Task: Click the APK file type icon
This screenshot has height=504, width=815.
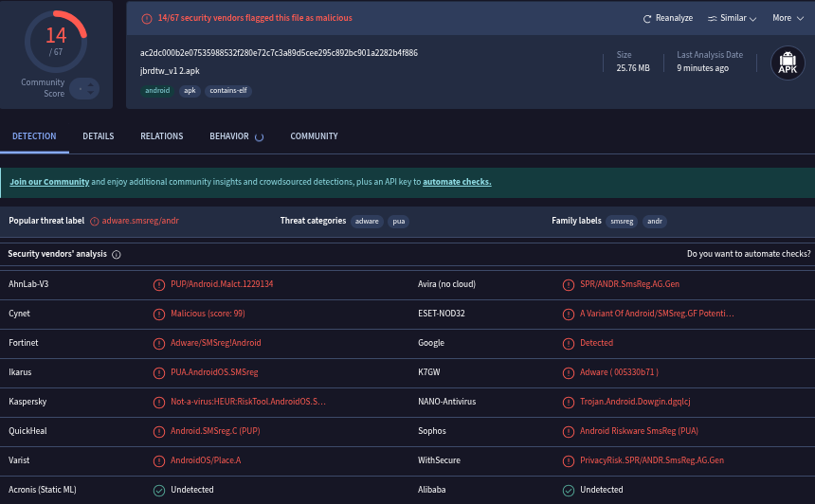Action: click(788, 63)
